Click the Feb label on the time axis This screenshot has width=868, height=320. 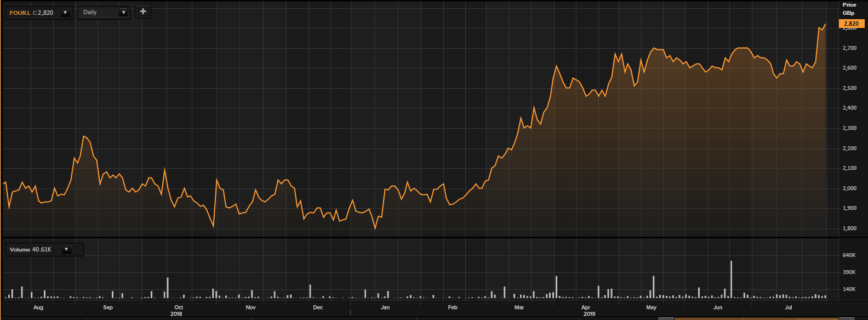coord(453,307)
